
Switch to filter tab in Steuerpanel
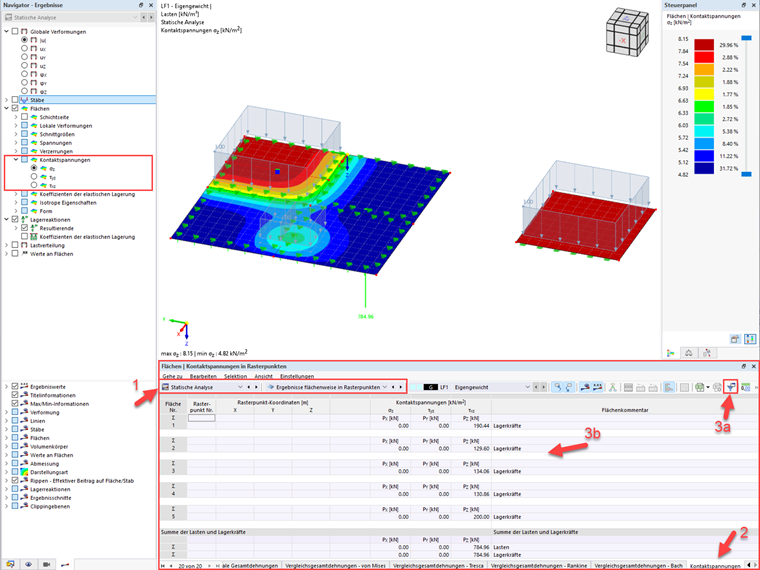pyautogui.click(x=707, y=353)
